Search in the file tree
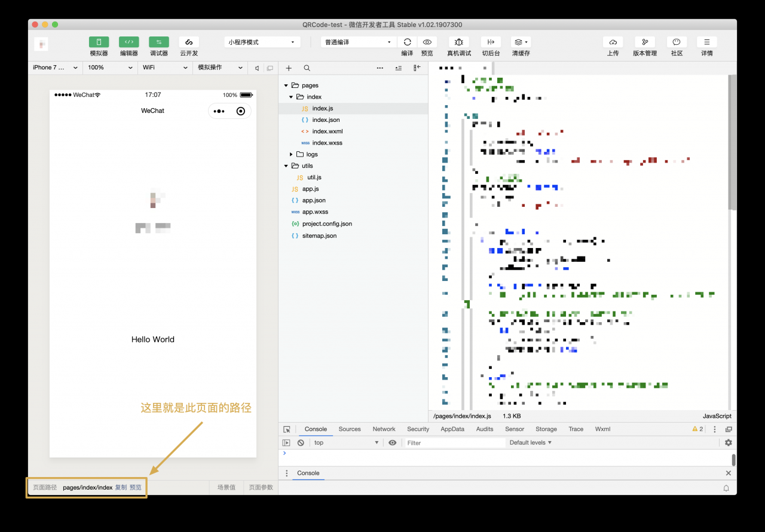 point(307,68)
